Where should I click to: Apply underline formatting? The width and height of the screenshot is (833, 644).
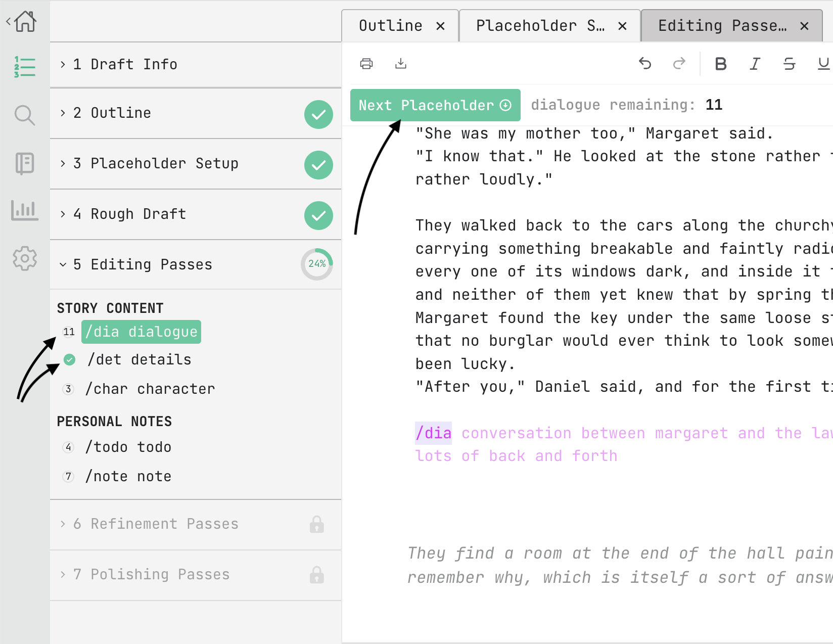(x=824, y=64)
